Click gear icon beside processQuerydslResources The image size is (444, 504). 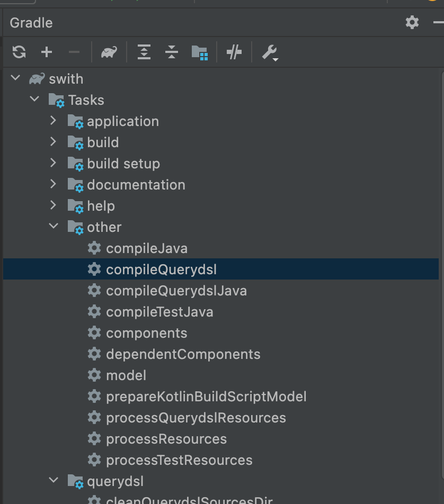pos(94,418)
